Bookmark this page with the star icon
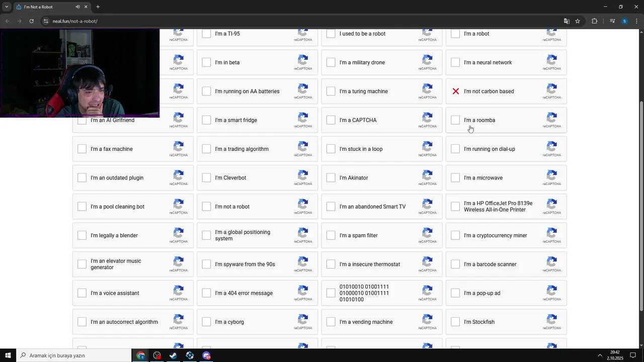Image resolution: width=644 pixels, height=362 pixels. [578, 21]
